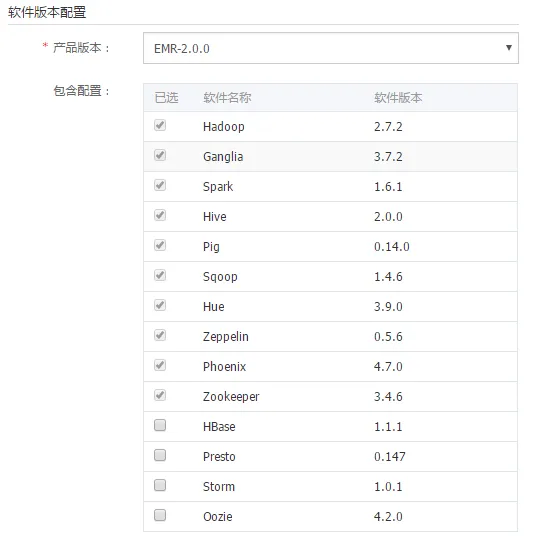This screenshot has height=548, width=542.
Task: Click the checked Hadoop checkbox
Action: 160,125
